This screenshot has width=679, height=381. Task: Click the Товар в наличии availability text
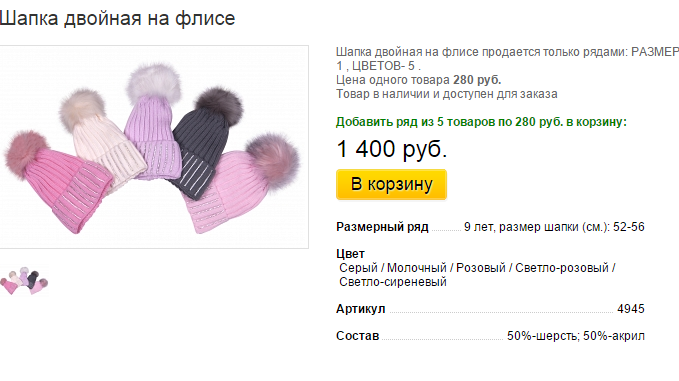click(446, 94)
